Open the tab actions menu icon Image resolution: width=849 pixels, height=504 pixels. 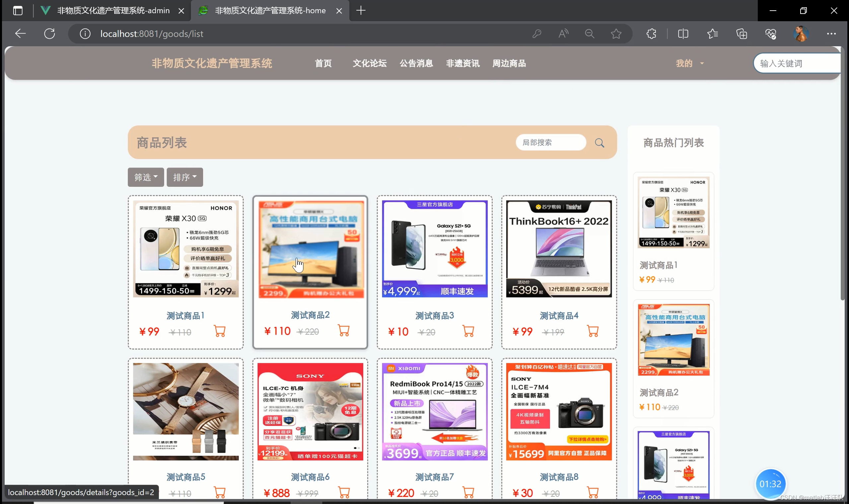(x=18, y=11)
